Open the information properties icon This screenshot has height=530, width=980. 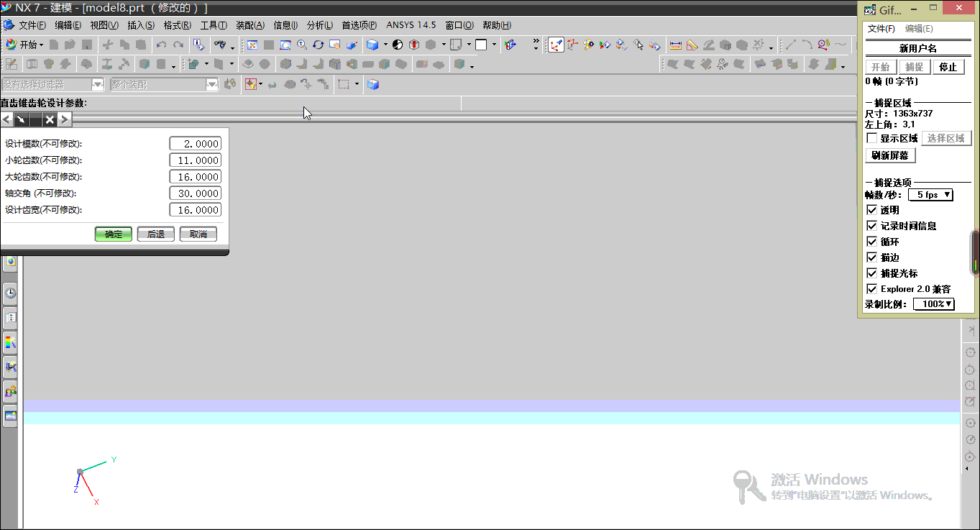[x=198, y=45]
